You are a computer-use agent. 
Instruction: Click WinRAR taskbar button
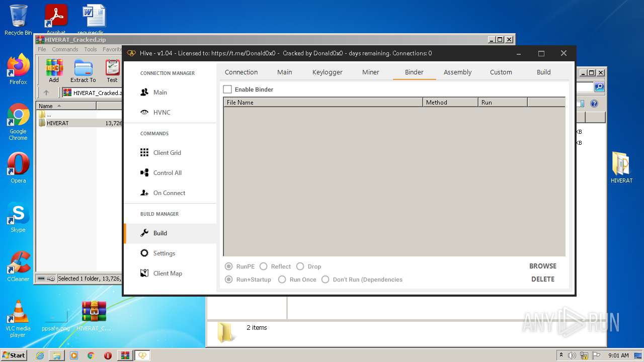pos(125,355)
